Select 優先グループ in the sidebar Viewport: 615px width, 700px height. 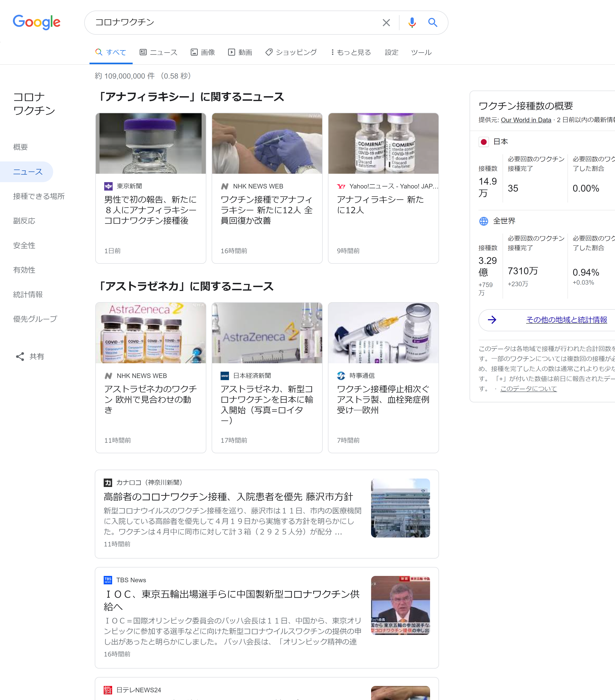35,319
